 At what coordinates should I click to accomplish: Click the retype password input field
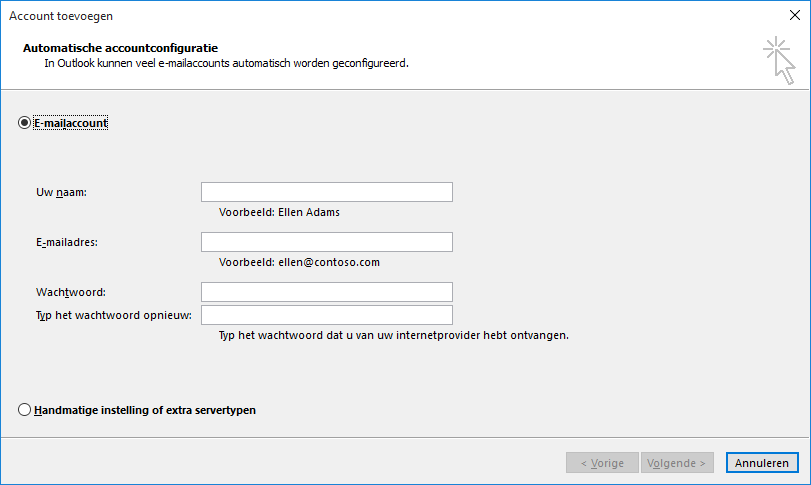click(x=326, y=316)
